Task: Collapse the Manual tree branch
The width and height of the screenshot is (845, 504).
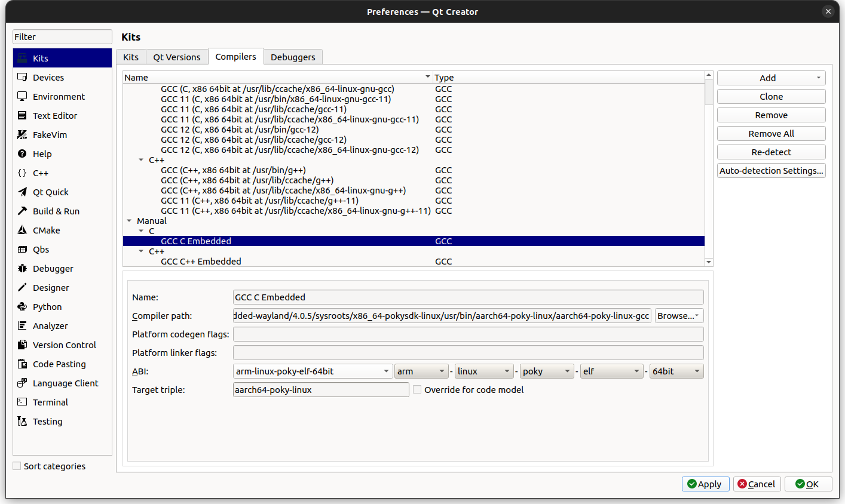Action: pos(129,220)
